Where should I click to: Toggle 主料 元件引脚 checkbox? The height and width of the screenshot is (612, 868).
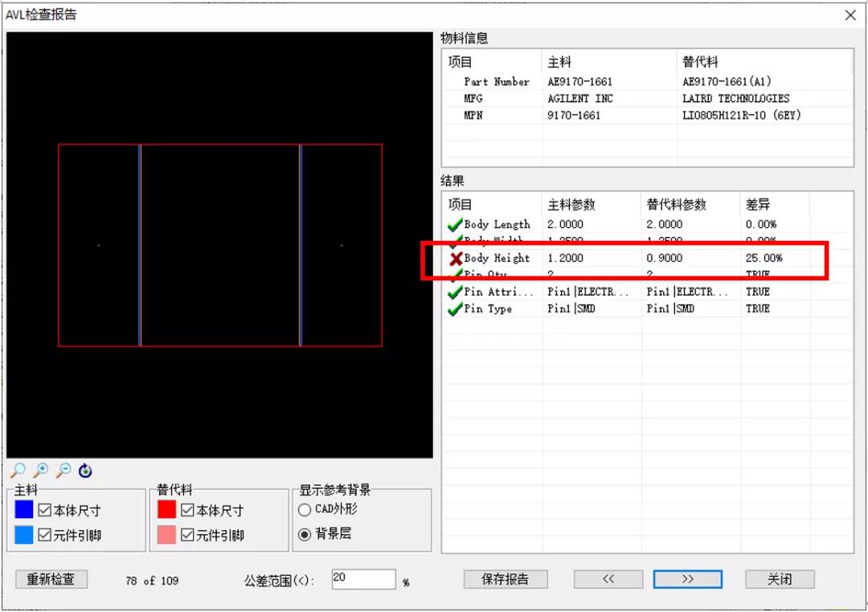(45, 535)
